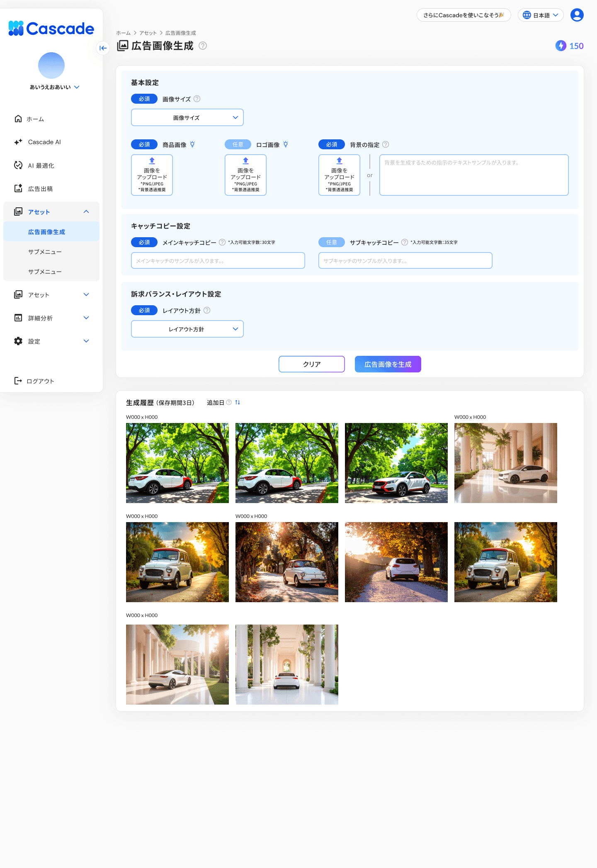The image size is (597, 868).
Task: Click ログアウト text in sidebar
Action: 40,381
